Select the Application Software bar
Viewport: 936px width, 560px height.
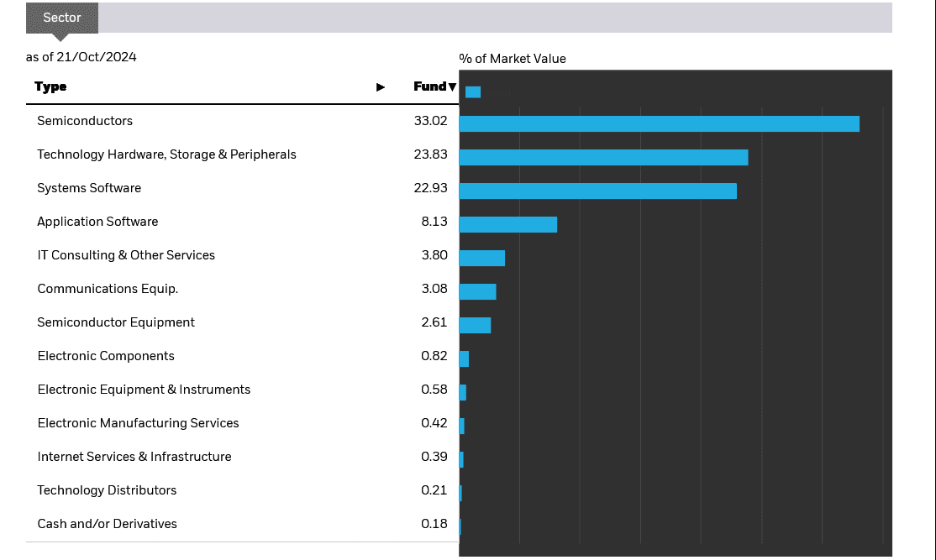[507, 225]
